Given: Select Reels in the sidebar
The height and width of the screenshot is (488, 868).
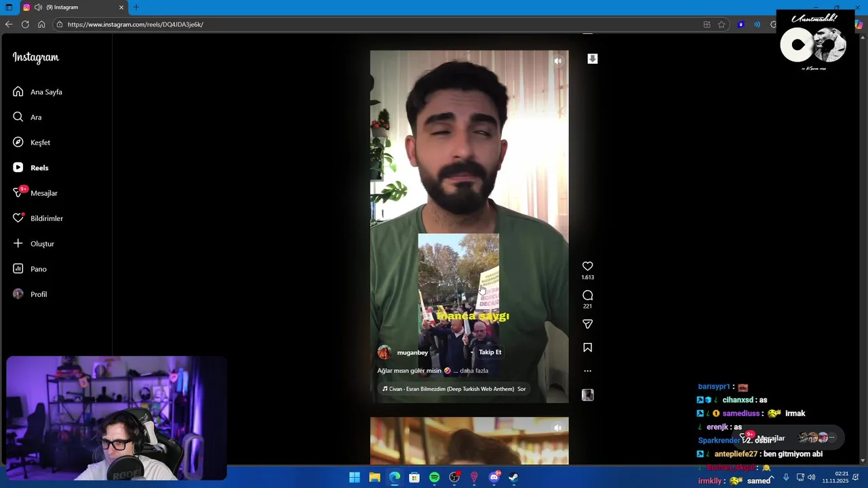Looking at the screenshot, I should [31, 167].
